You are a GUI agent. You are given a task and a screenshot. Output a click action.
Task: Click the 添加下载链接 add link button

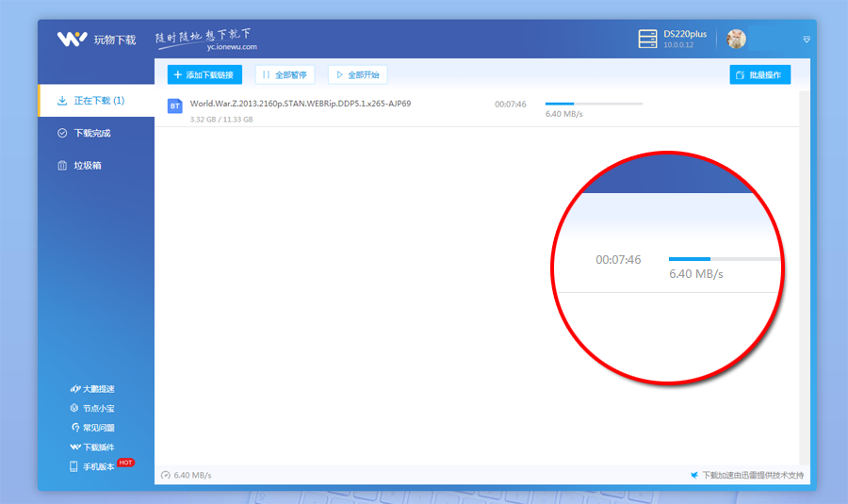[204, 74]
